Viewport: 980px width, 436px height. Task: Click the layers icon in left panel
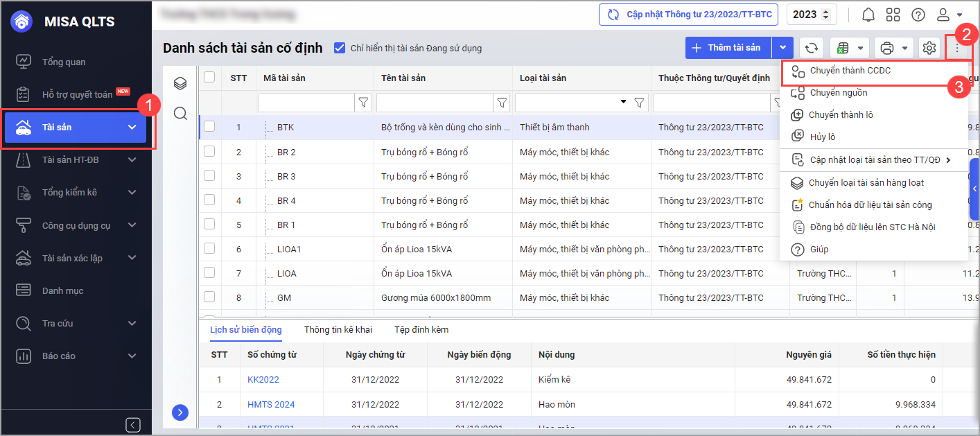(180, 84)
